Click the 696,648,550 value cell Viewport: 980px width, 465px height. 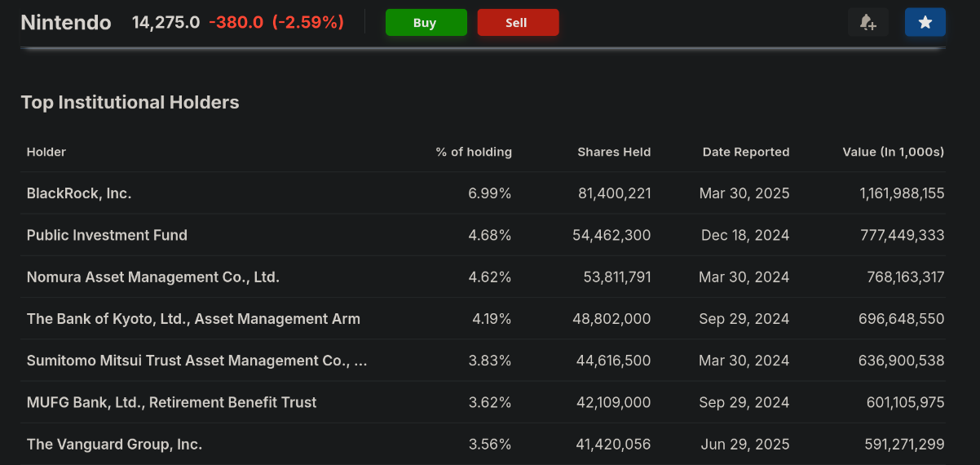[902, 319]
